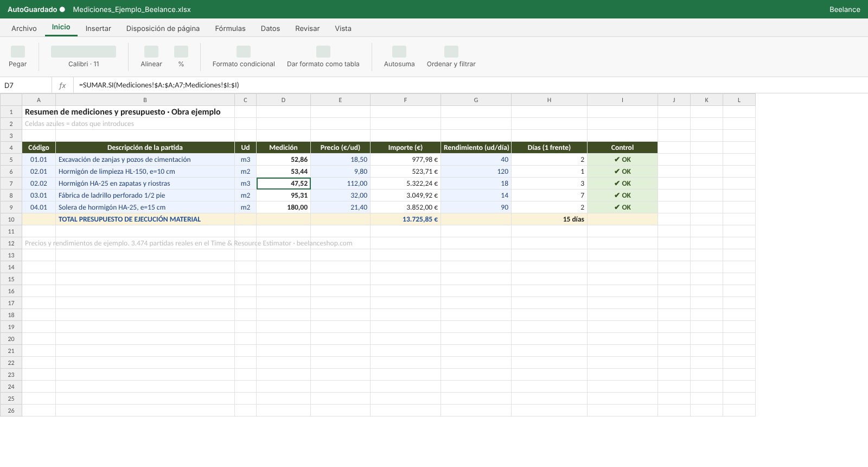Open Ordenar y filtrar
The image size is (868, 467).
[x=451, y=57]
